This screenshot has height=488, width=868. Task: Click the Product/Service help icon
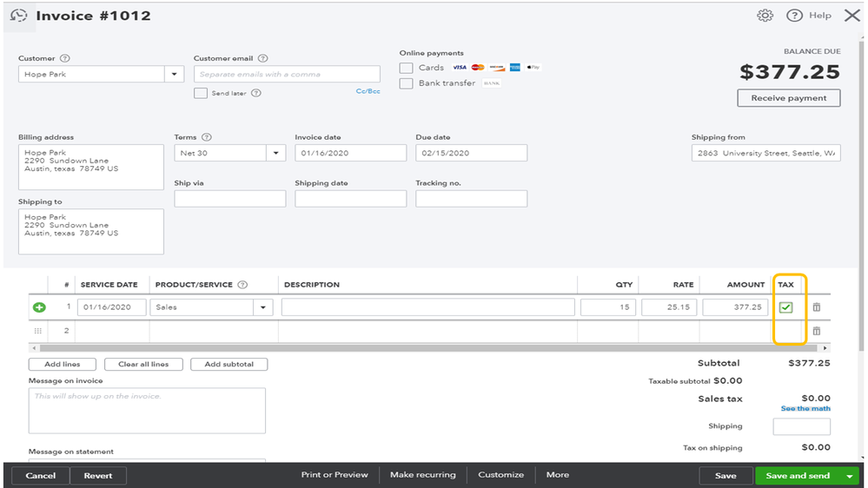coord(242,285)
